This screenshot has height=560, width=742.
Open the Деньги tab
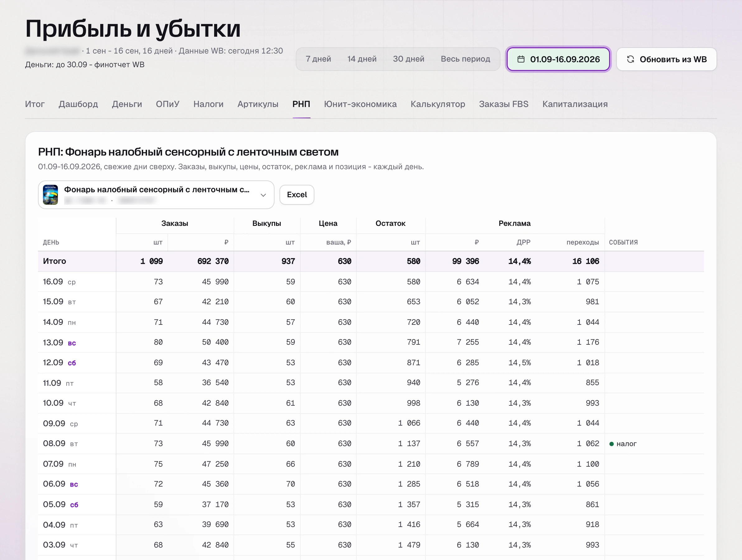[x=127, y=104]
